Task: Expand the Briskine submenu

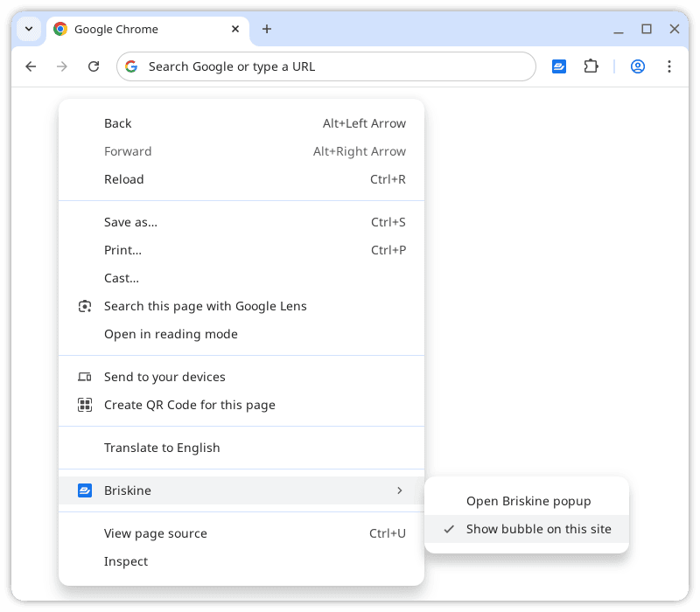Action: pos(241,490)
